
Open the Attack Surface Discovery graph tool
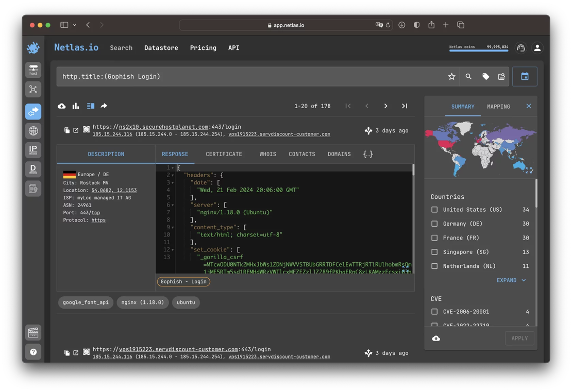click(33, 89)
